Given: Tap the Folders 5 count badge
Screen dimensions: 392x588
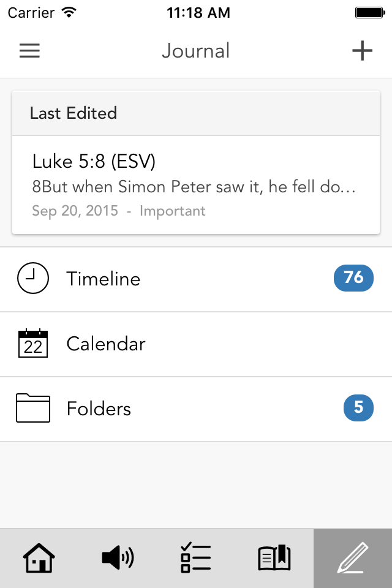Looking at the screenshot, I should tap(358, 408).
